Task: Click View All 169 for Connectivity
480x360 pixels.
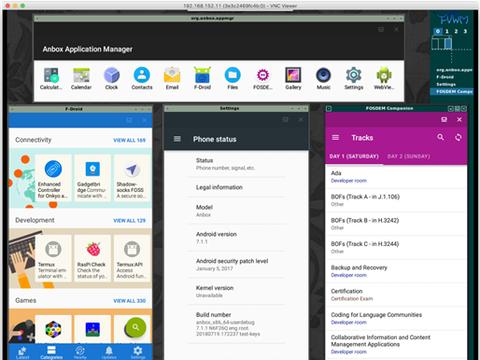Action: coord(129,140)
